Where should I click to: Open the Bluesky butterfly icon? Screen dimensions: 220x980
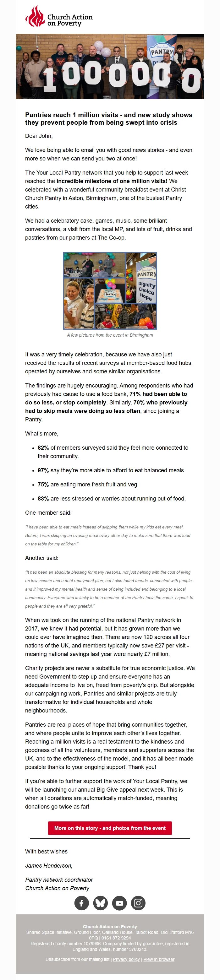(101, 903)
